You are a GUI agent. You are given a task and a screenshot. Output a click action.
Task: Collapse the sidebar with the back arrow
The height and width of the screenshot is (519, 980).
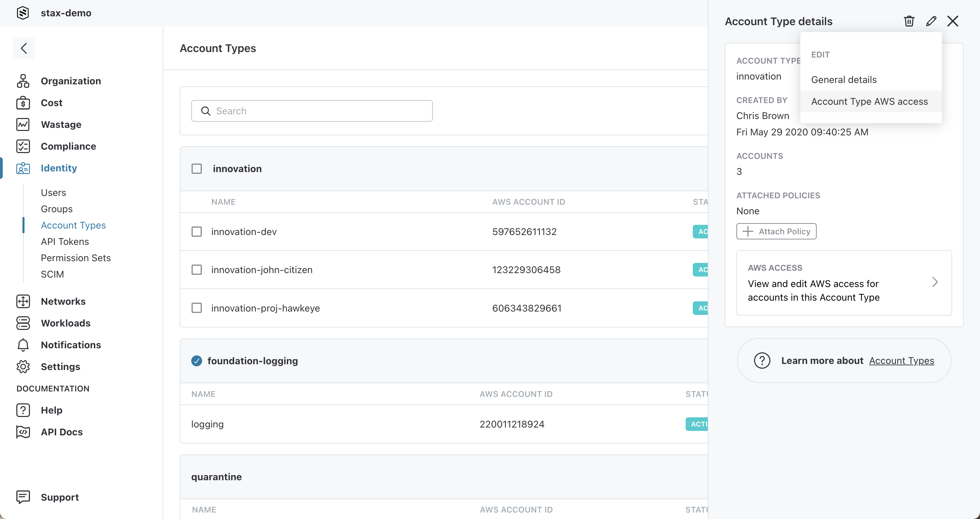(23, 48)
